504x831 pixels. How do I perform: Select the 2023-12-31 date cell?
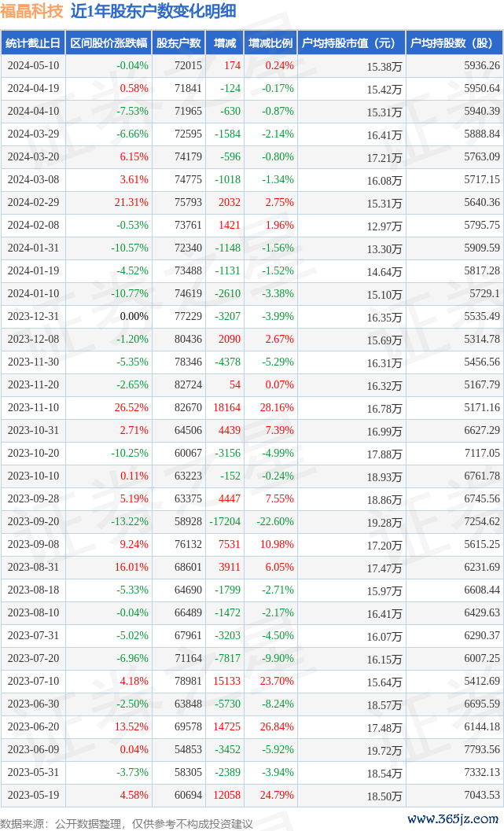tap(33, 317)
